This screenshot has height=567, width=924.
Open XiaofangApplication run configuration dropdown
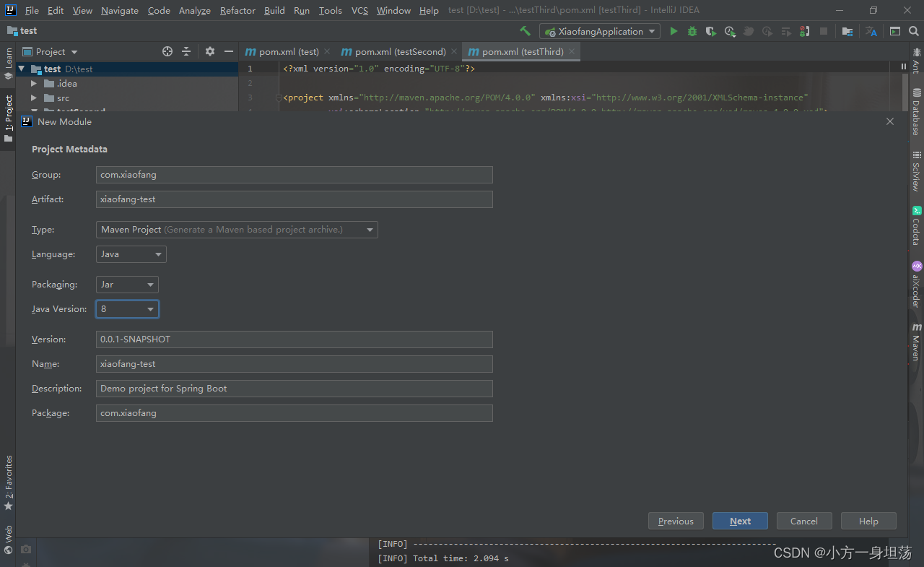click(600, 31)
